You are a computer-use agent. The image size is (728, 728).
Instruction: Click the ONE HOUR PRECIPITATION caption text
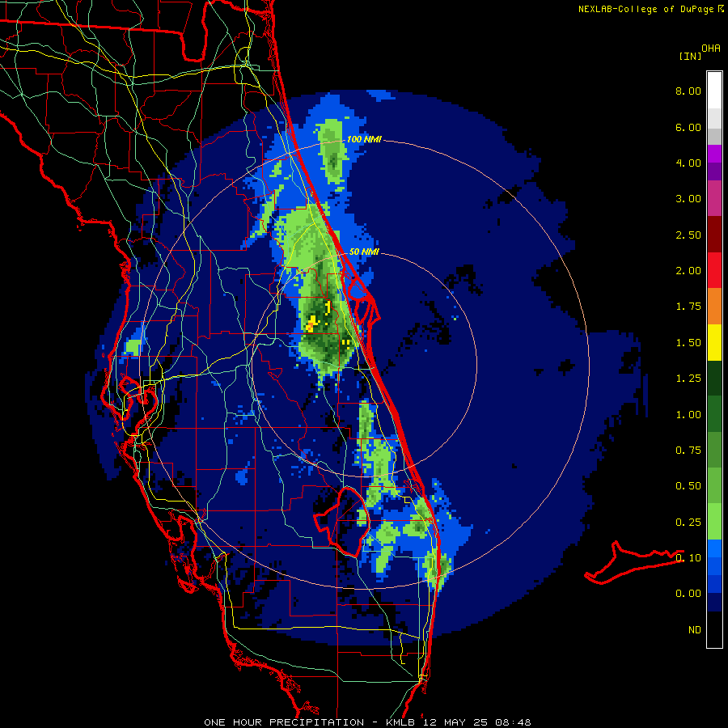pos(284,722)
